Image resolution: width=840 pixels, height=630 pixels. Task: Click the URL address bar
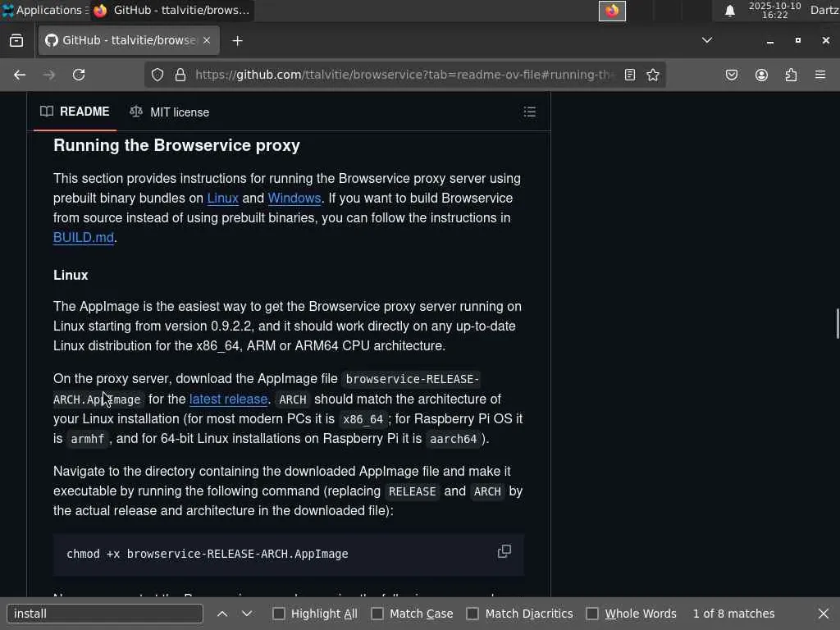coord(404,75)
